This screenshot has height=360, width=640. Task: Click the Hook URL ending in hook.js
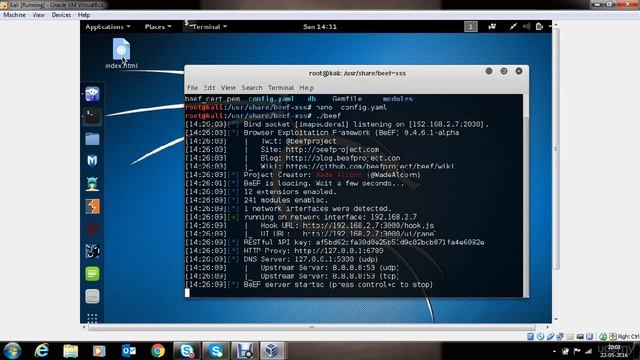[x=368, y=225]
